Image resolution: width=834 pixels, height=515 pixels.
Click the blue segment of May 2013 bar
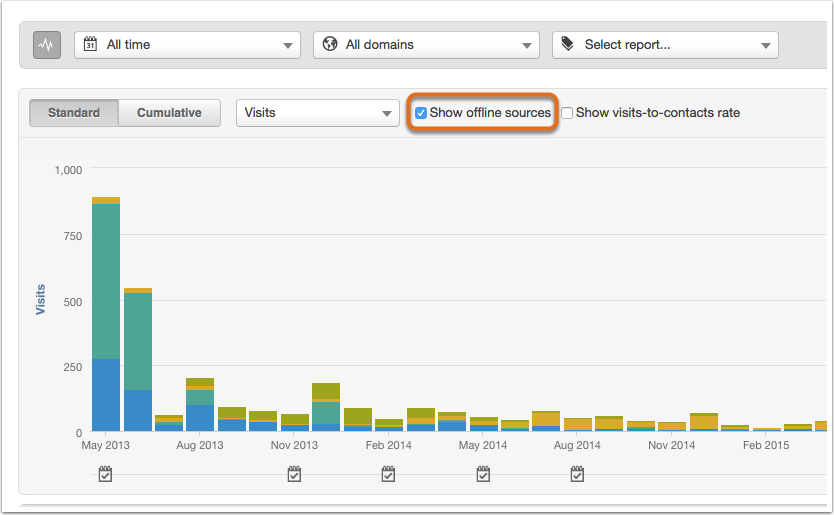[x=106, y=395]
